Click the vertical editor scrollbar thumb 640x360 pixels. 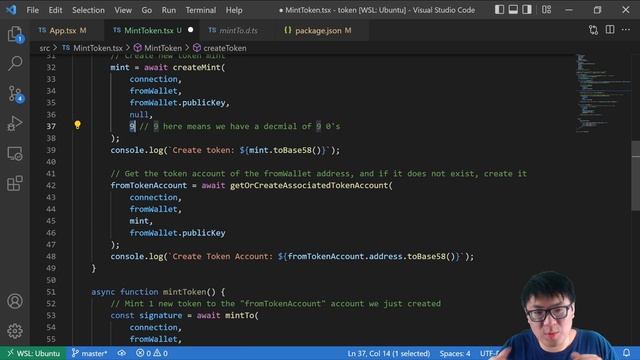click(x=636, y=176)
